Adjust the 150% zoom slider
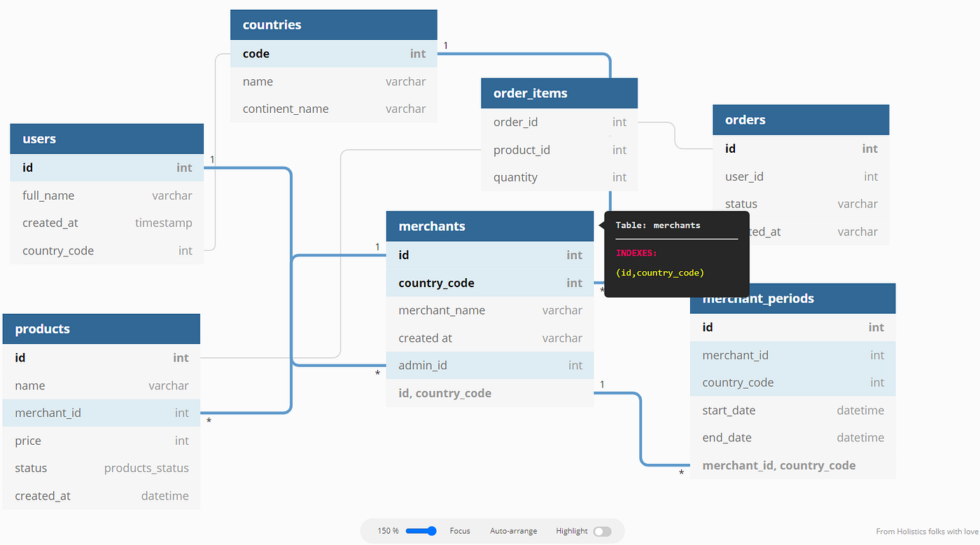The width and height of the screenshot is (980, 545). pyautogui.click(x=419, y=531)
